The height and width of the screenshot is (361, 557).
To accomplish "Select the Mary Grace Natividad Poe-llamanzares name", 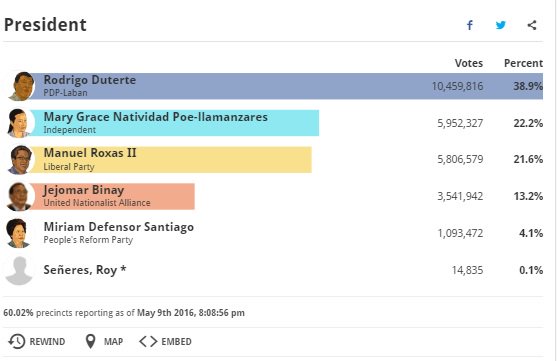I will [156, 117].
